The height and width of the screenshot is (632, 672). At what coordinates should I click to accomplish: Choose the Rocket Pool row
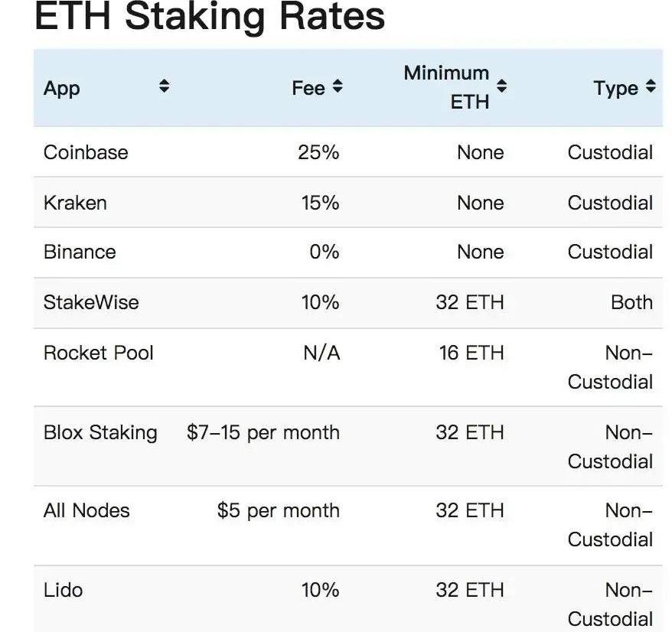click(99, 353)
